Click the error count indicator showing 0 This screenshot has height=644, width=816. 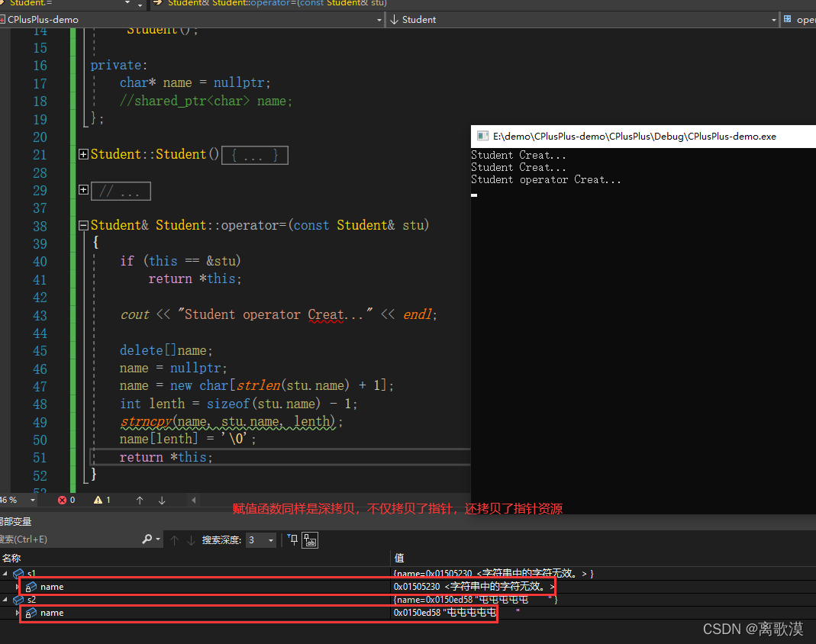66,500
